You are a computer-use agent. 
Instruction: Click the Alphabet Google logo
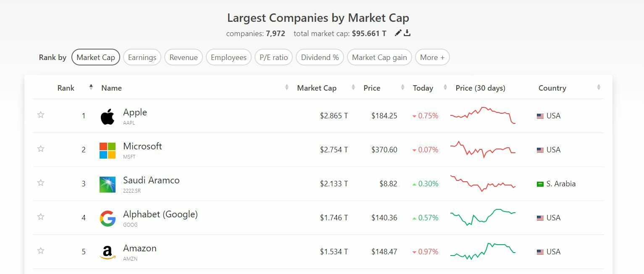tap(108, 218)
